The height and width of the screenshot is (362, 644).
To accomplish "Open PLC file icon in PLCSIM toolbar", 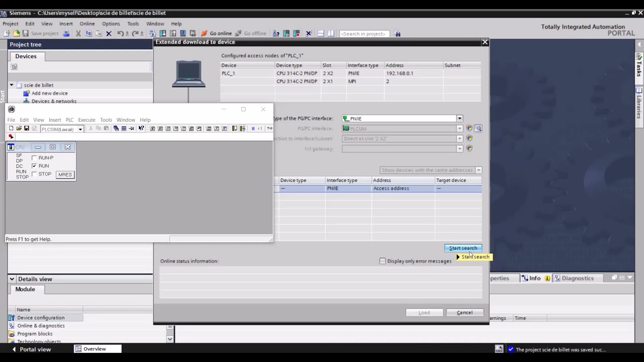I will [19, 129].
